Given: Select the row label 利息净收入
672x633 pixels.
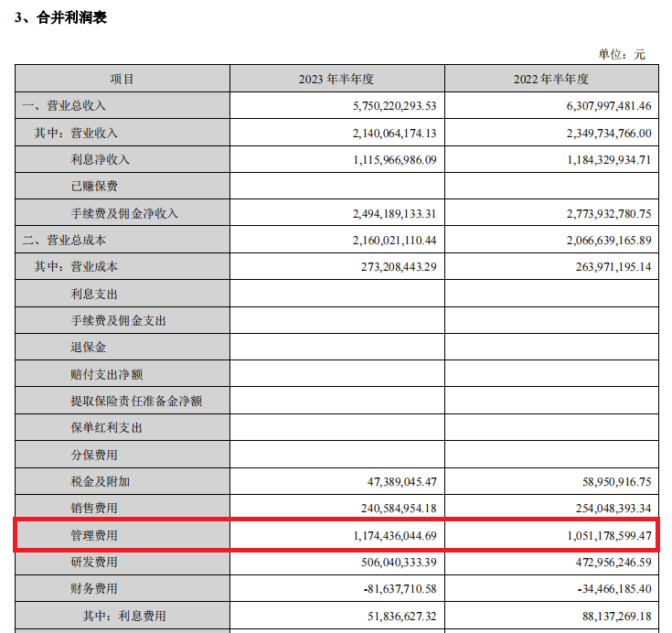Looking at the screenshot, I should pos(100,159).
